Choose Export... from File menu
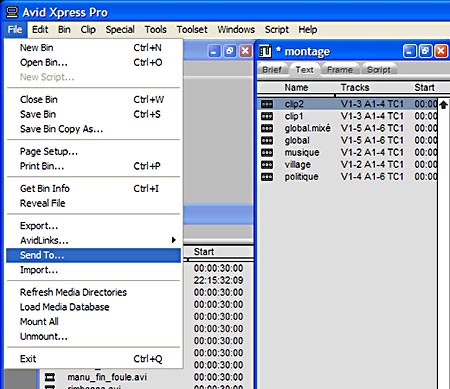The width and height of the screenshot is (450, 389). coord(93,226)
